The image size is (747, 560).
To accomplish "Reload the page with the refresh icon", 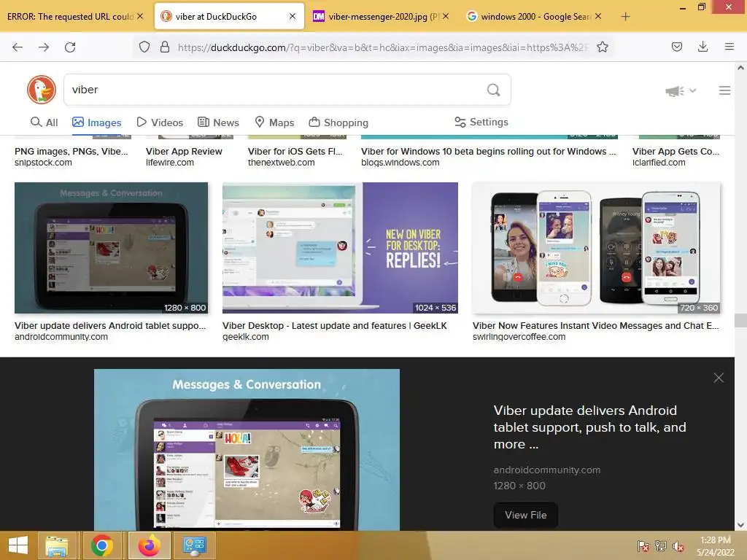I will tap(70, 47).
